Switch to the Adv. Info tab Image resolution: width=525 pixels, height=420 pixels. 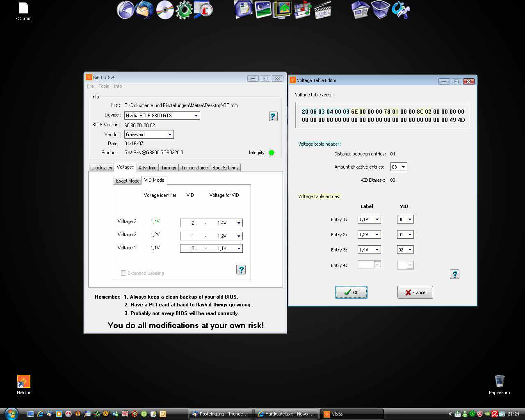[x=147, y=168]
